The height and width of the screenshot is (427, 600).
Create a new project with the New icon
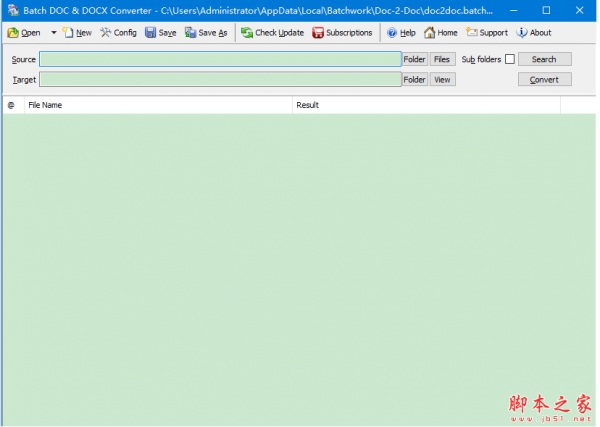(x=77, y=33)
